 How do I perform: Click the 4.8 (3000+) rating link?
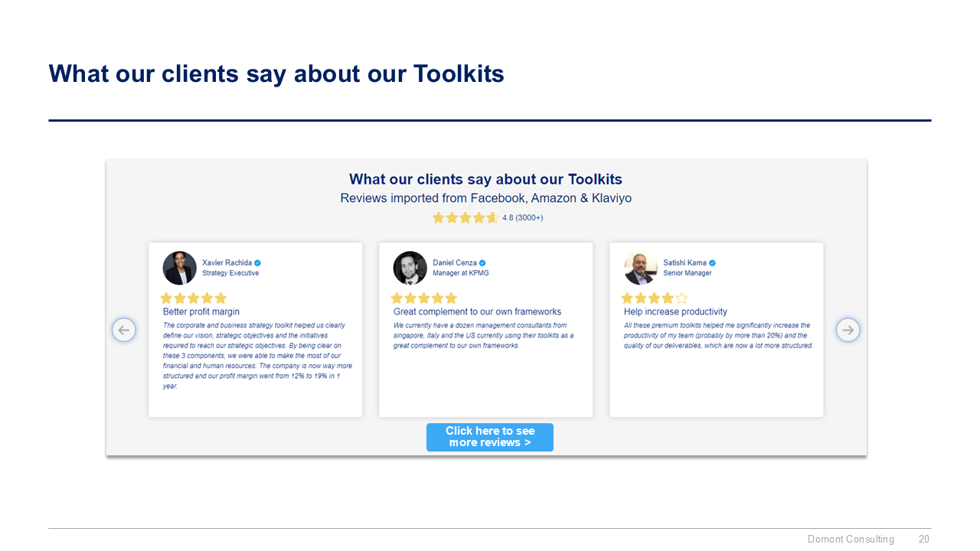click(x=523, y=217)
